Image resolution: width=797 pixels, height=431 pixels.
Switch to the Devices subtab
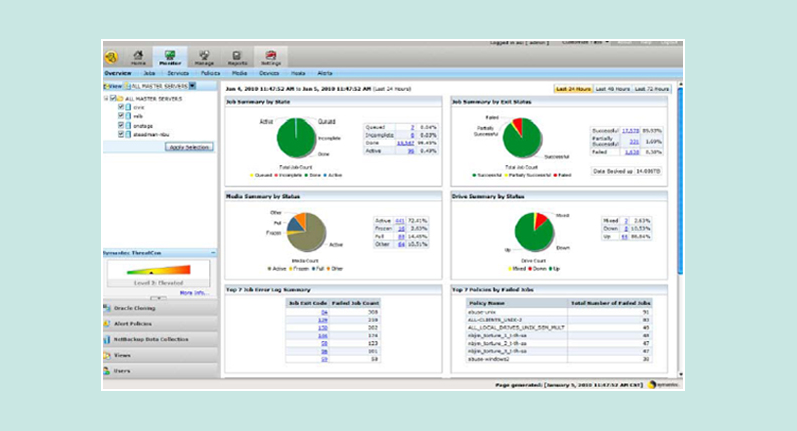[x=269, y=73]
